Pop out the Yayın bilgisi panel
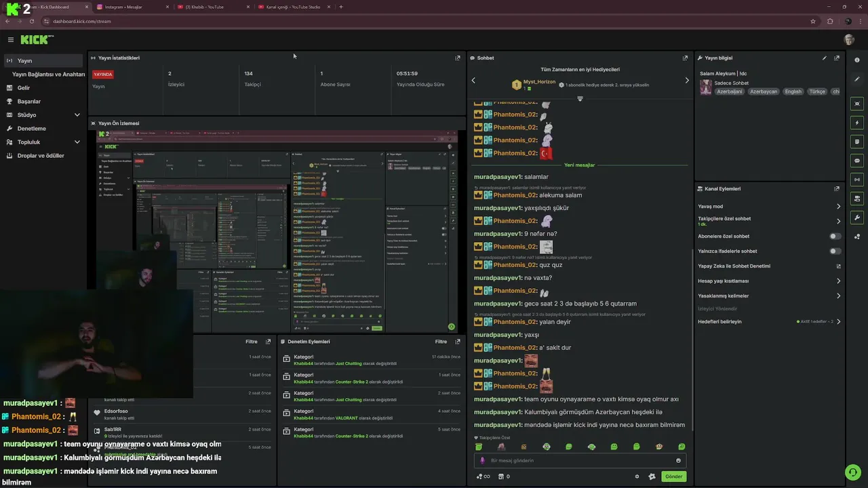The height and width of the screenshot is (488, 868). (837, 58)
